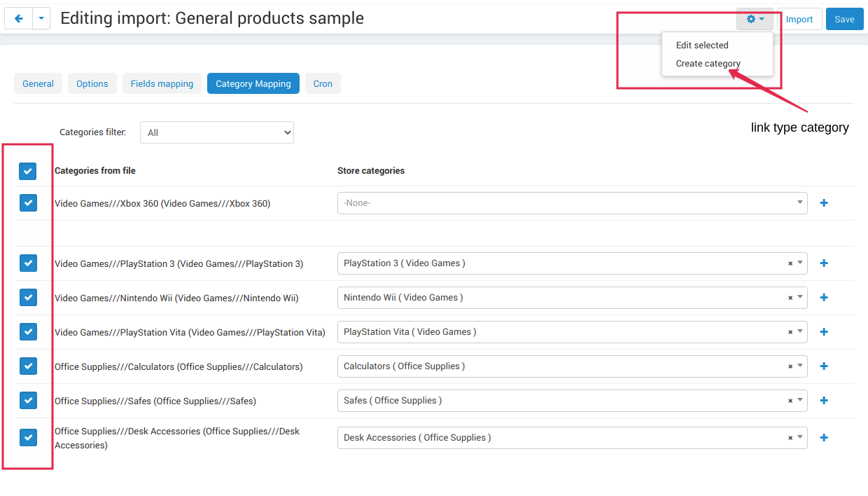Uncheck the Office Supplies Safes checkbox
The height and width of the screenshot is (496, 868).
click(28, 401)
